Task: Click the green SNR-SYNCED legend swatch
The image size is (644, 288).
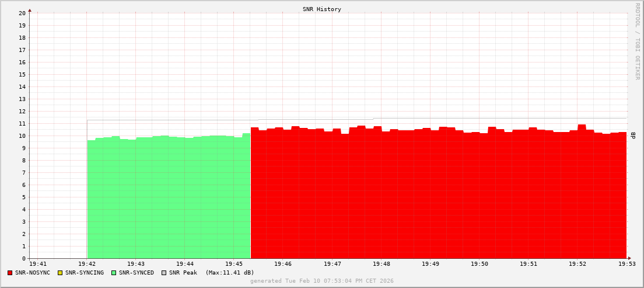Action: point(114,273)
